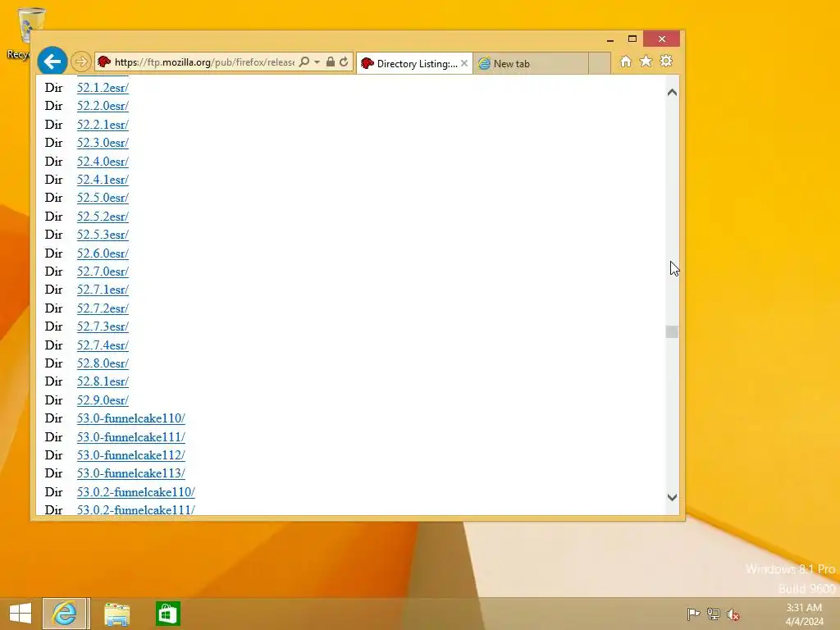840x630 pixels.
Task: Open the 53.0.2-funnelcake110/ link
Action: coord(135,492)
